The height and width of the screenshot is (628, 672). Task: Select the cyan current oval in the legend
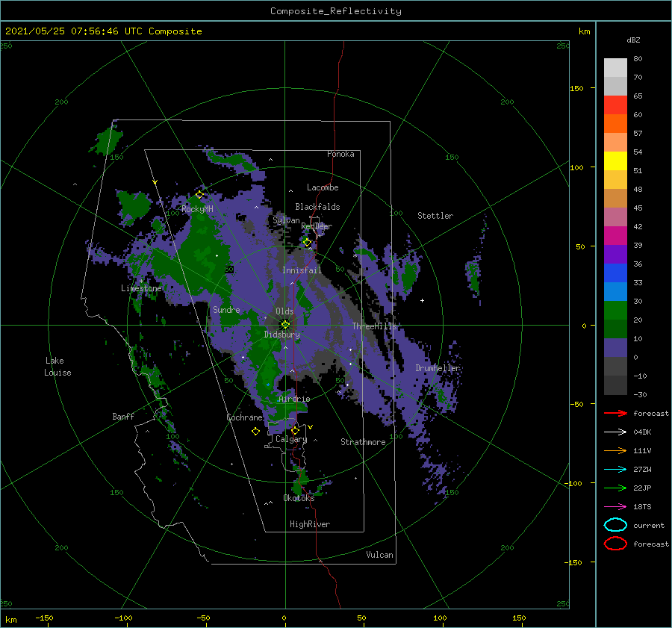click(x=615, y=525)
